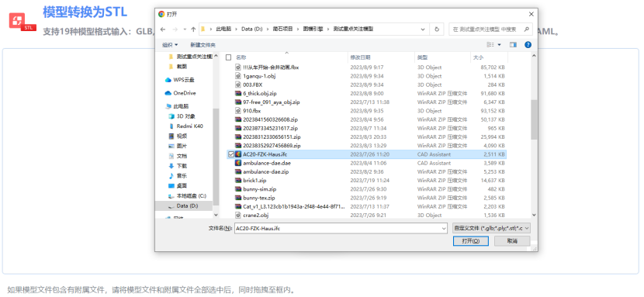Click the 取消 button

(x=512, y=241)
